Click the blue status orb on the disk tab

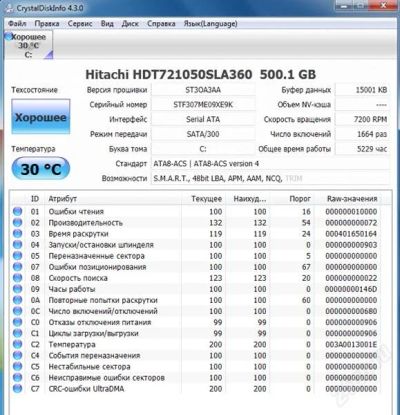click(9, 36)
